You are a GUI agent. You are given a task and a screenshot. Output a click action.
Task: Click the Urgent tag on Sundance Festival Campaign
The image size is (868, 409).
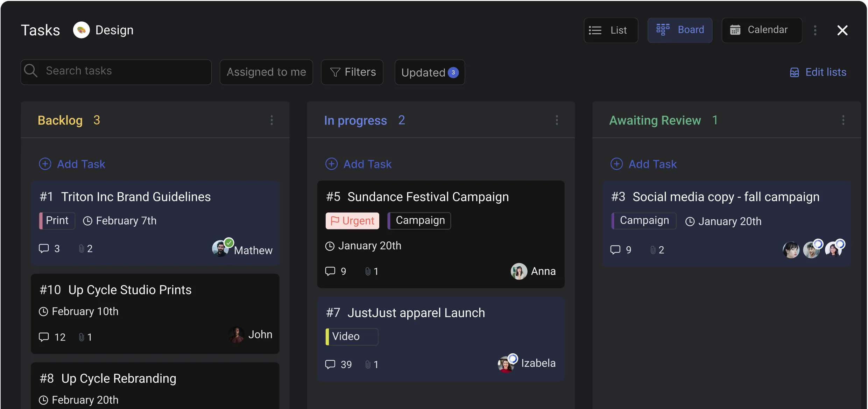(352, 220)
